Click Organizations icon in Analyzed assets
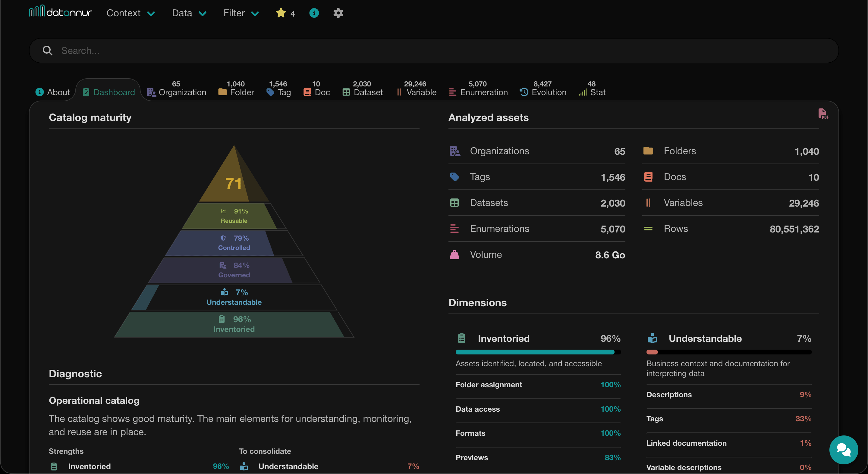This screenshot has width=868, height=474. pos(454,151)
